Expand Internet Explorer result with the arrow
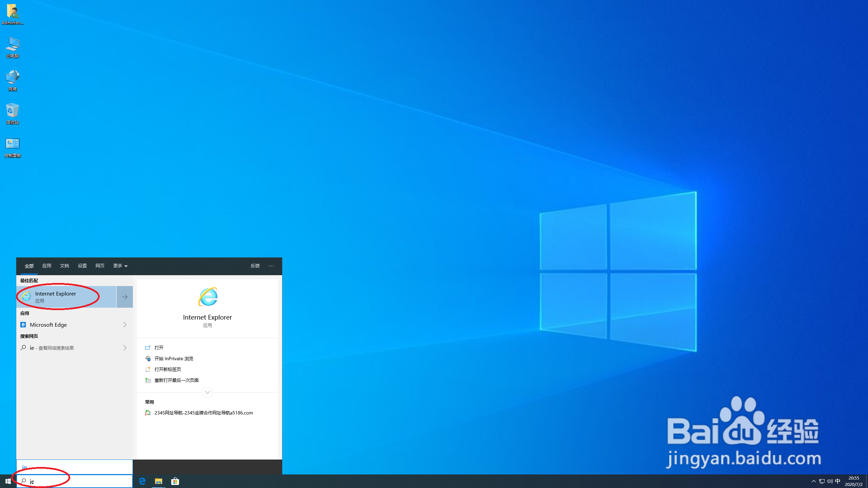The width and height of the screenshot is (868, 488). [124, 297]
